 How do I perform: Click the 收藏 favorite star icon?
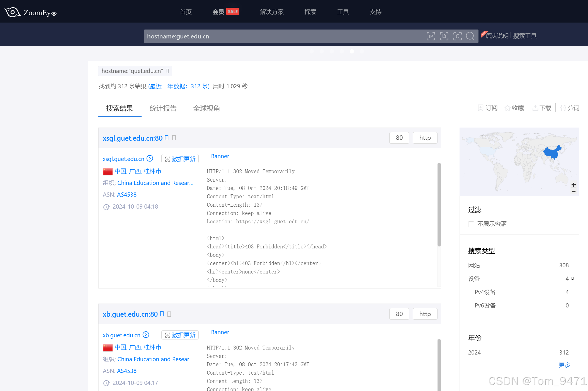[507, 108]
